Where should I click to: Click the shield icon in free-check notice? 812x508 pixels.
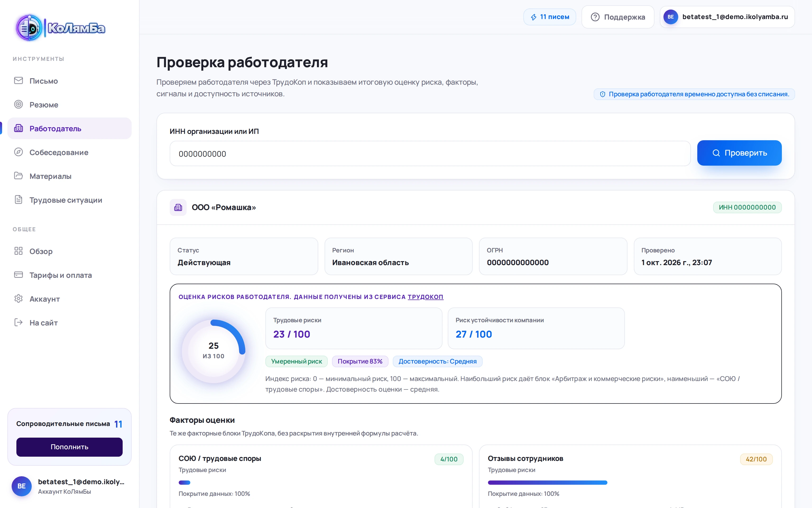coord(603,94)
